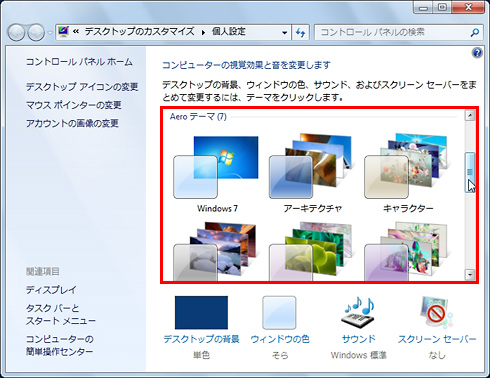Click 個人設定 in the breadcrumb

point(229,32)
